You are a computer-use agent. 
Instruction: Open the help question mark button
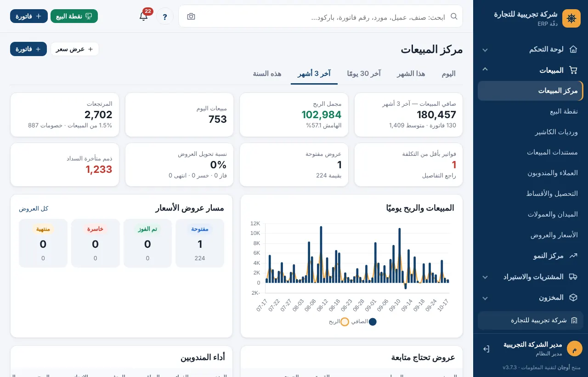pos(165,16)
